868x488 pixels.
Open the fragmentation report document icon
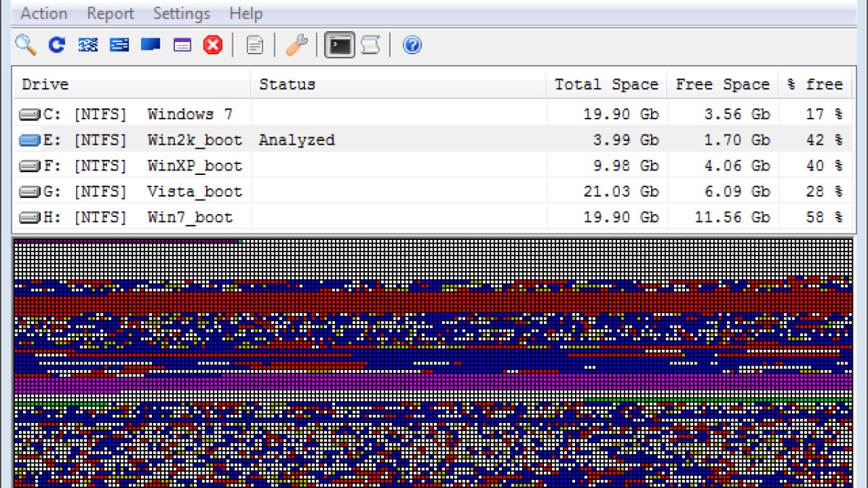coord(255,46)
